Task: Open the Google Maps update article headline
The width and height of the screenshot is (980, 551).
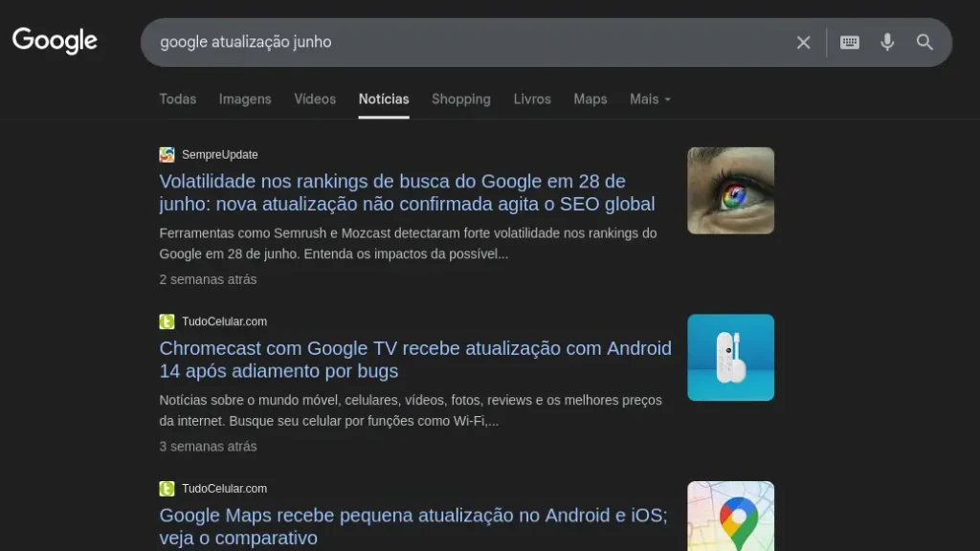Action: 411,526
